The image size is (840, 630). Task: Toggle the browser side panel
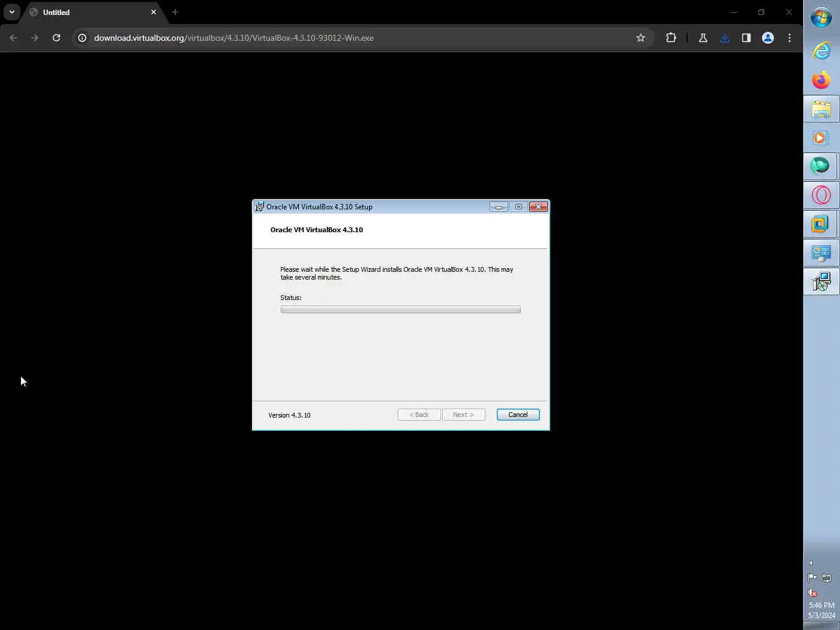[x=746, y=38]
